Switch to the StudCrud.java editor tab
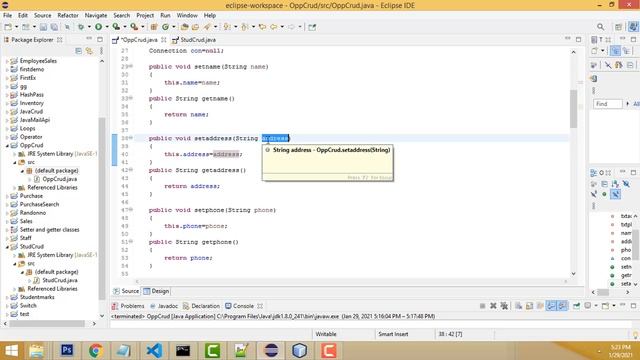The width and height of the screenshot is (640, 360). tap(194, 40)
